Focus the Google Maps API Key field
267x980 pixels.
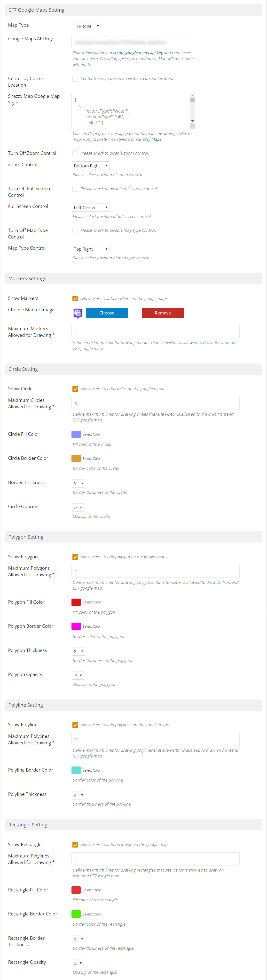click(133, 42)
